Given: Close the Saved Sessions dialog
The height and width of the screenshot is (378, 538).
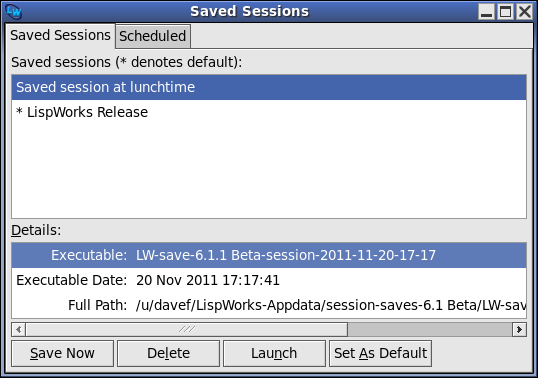Looking at the screenshot, I should click(x=525, y=11).
